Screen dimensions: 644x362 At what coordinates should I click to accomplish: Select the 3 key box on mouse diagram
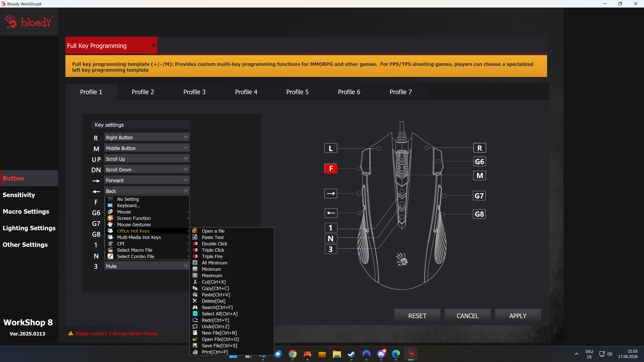pyautogui.click(x=331, y=249)
